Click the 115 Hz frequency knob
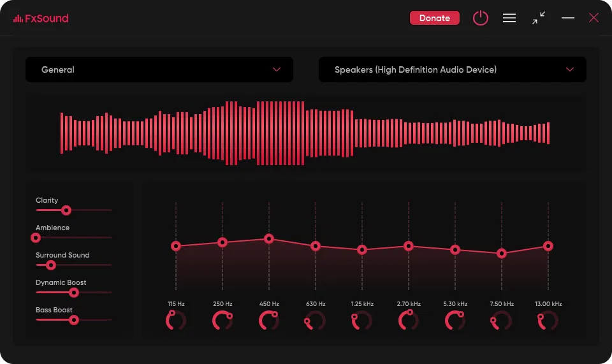The width and height of the screenshot is (612, 364). click(x=176, y=320)
